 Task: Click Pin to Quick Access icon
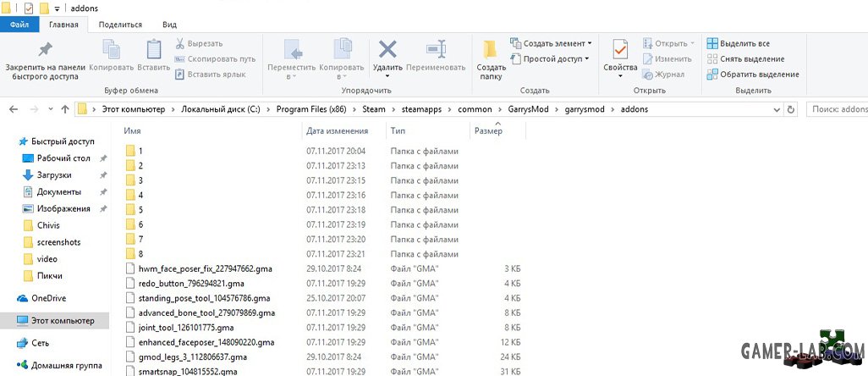click(45, 51)
